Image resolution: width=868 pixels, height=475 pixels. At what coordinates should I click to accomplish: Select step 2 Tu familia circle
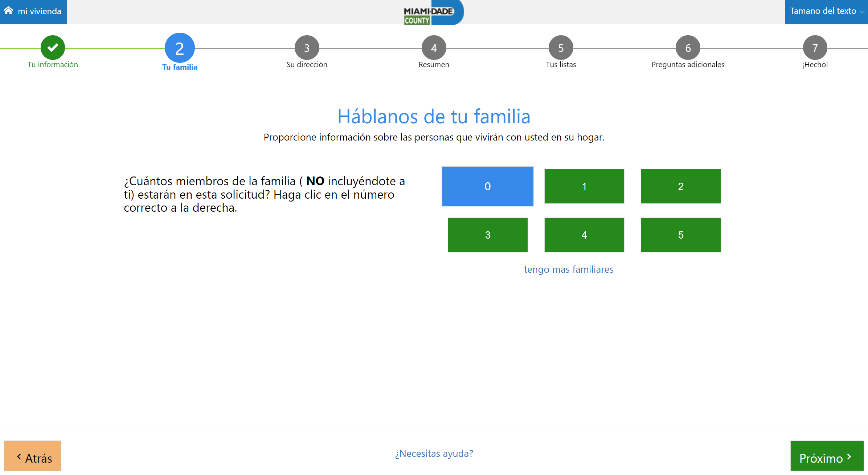coord(180,48)
